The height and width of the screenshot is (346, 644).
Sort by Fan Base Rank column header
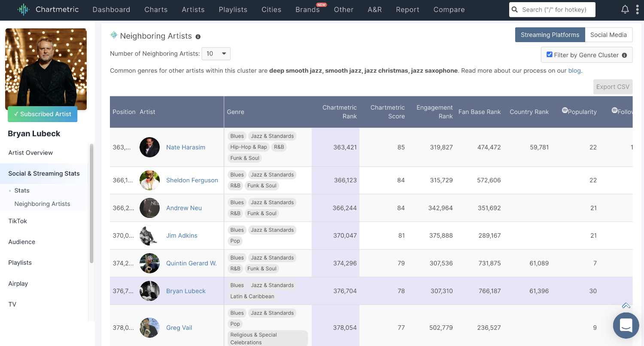pos(480,112)
